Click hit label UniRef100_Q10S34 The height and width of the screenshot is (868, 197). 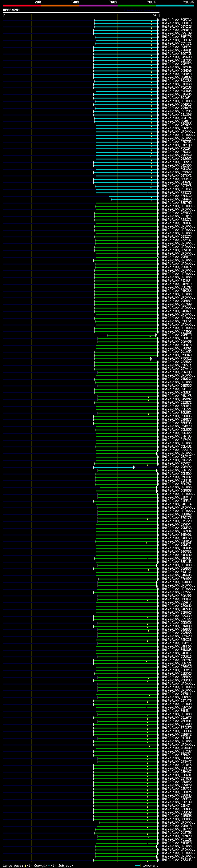tap(176, 67)
